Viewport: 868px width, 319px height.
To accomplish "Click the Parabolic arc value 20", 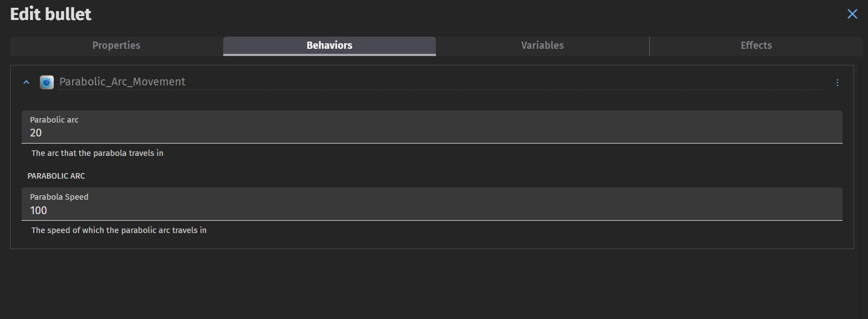I will click(36, 133).
